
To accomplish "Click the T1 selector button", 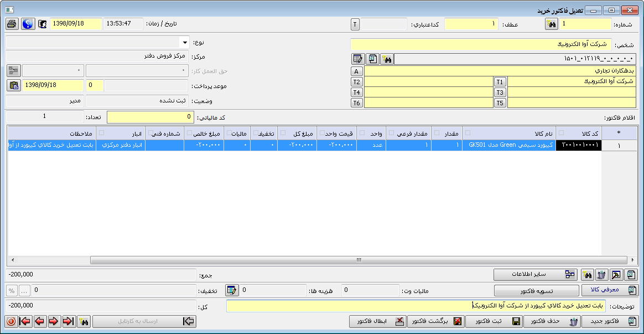I will (500, 81).
